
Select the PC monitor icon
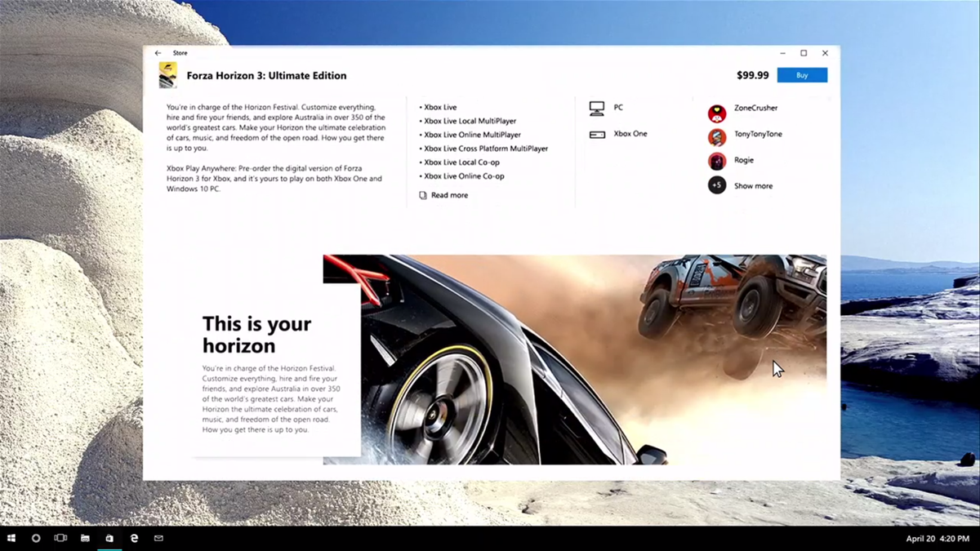click(x=597, y=108)
